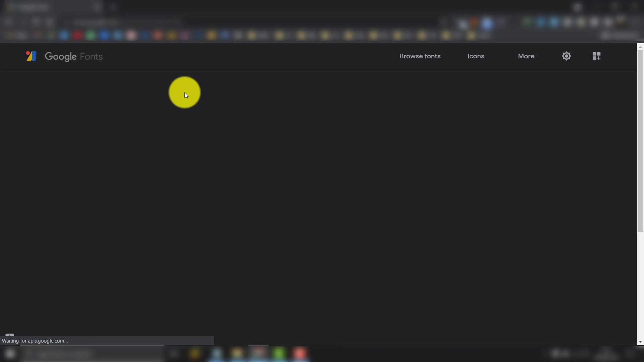Click the Windows taskbar search box
Viewport: 644px width, 362px height.
(x=92, y=354)
